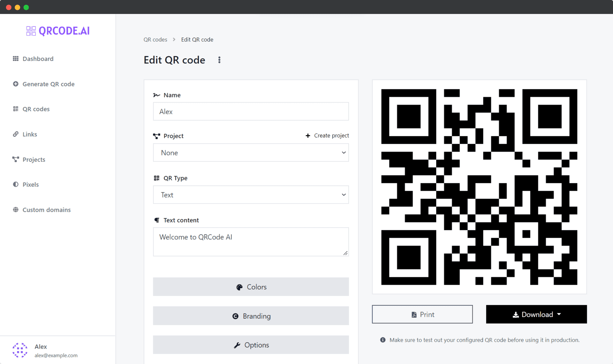Expand the Options section
The height and width of the screenshot is (364, 613).
(x=251, y=345)
